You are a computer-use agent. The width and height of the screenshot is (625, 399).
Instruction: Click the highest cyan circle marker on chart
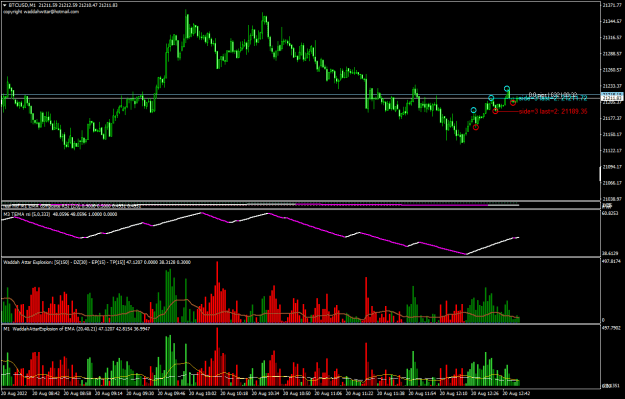tap(507, 88)
